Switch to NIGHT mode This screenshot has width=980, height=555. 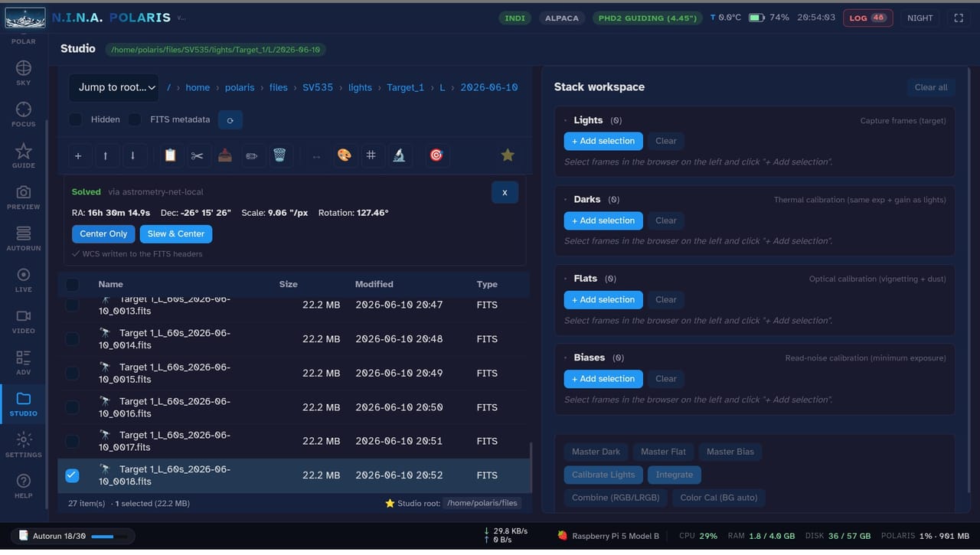(920, 18)
